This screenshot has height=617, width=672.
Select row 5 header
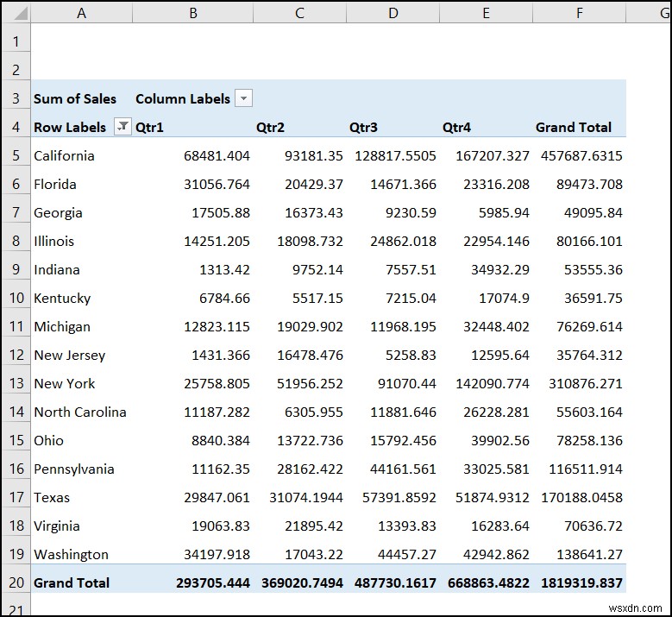[16, 155]
